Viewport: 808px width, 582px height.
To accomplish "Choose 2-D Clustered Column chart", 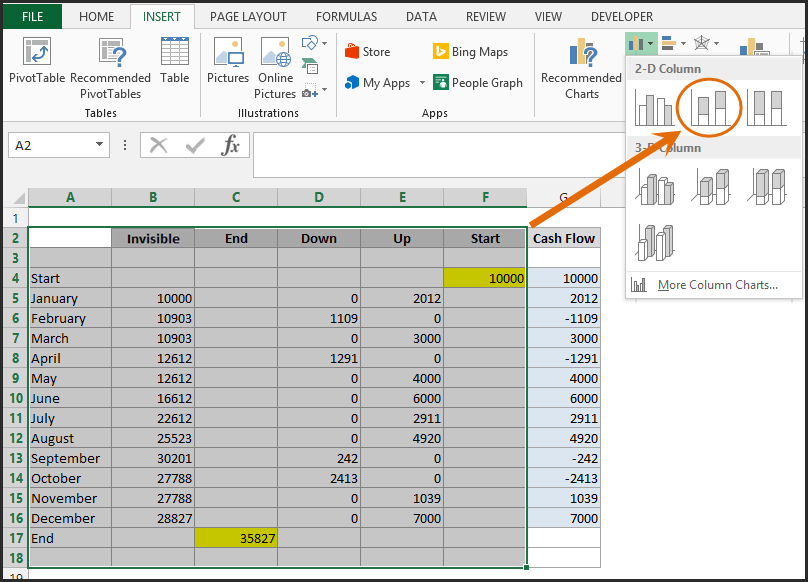I will click(654, 108).
